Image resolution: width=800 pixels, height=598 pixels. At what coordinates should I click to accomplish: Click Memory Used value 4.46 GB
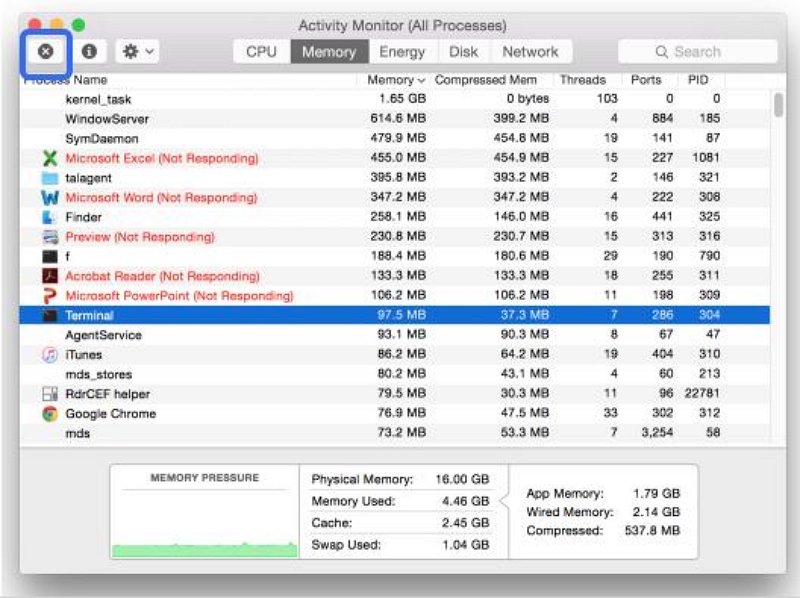click(x=466, y=501)
